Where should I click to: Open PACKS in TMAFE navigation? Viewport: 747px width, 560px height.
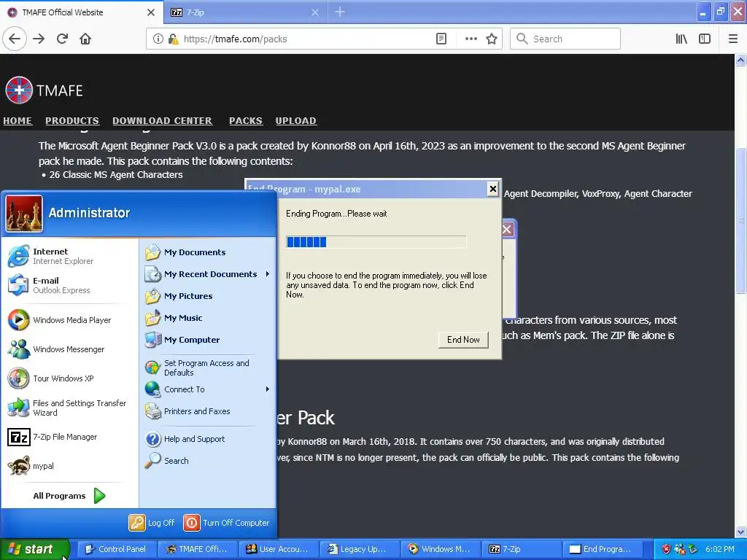coord(245,121)
